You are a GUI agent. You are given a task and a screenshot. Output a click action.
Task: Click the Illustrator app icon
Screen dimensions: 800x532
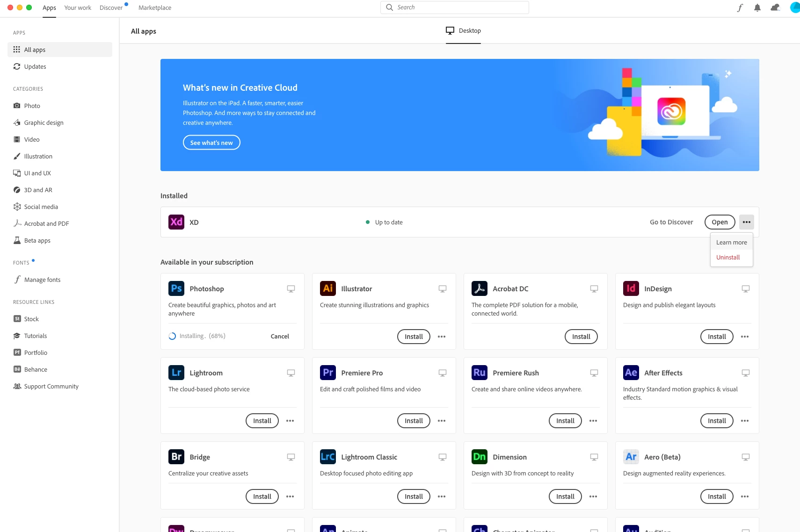click(x=328, y=288)
